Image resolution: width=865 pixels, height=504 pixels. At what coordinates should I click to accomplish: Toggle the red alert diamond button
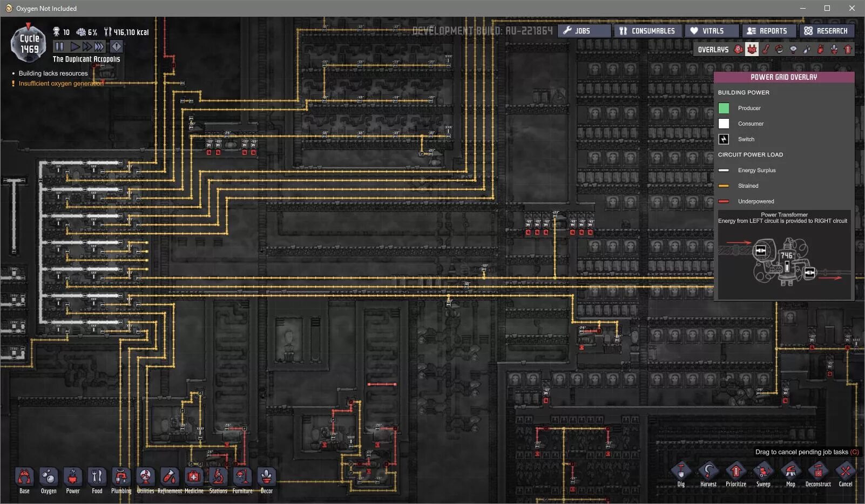pyautogui.click(x=116, y=47)
